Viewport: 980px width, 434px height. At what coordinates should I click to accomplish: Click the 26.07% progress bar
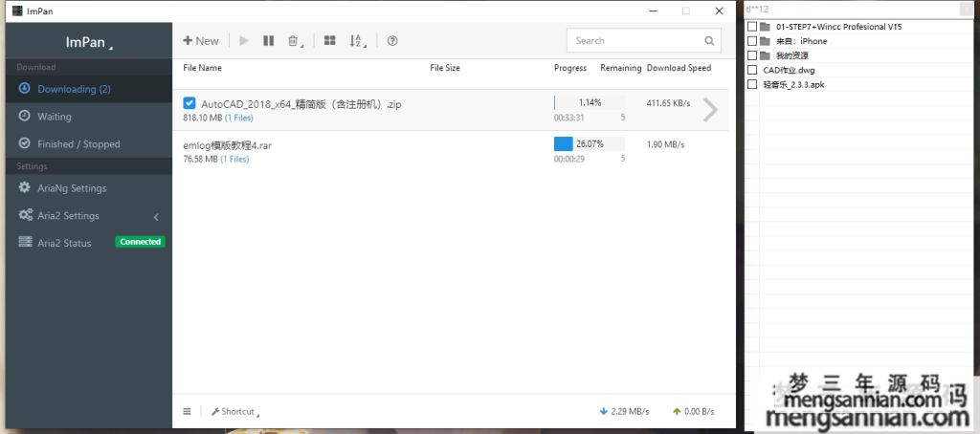click(x=590, y=143)
